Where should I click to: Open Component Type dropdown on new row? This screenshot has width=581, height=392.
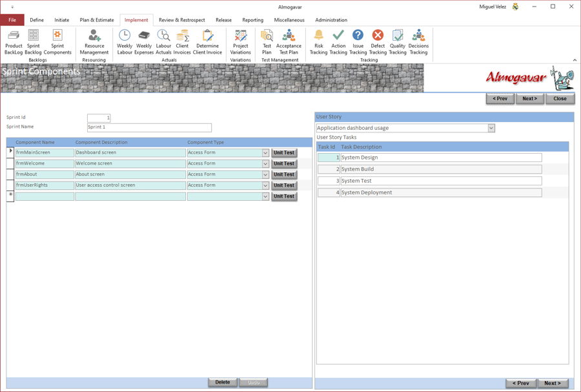[265, 196]
